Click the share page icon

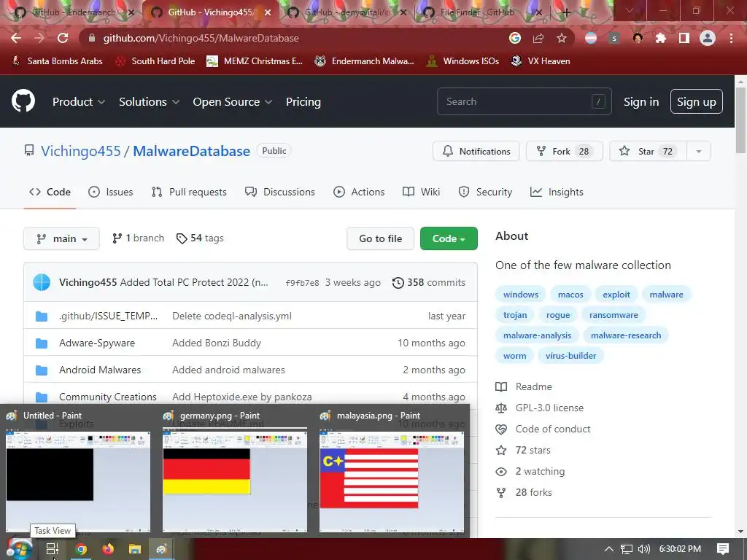pyautogui.click(x=538, y=38)
